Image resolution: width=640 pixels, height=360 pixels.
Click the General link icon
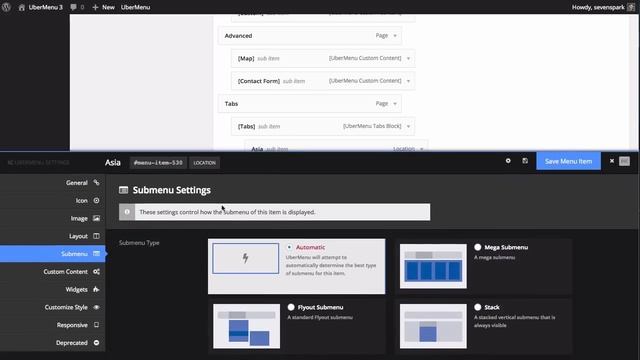click(x=96, y=182)
